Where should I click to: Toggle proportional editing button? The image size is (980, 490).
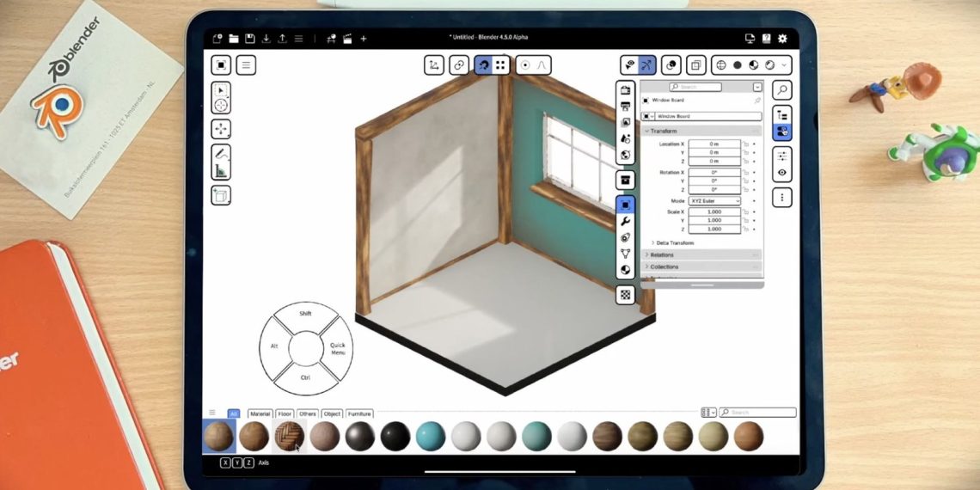524,65
